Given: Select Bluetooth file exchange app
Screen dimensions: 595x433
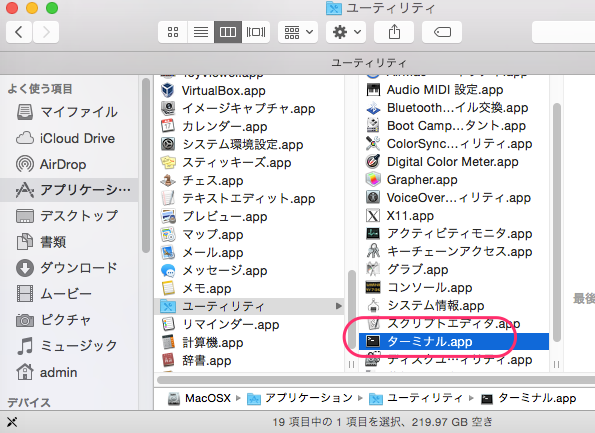Looking at the screenshot, I should (x=454, y=108).
